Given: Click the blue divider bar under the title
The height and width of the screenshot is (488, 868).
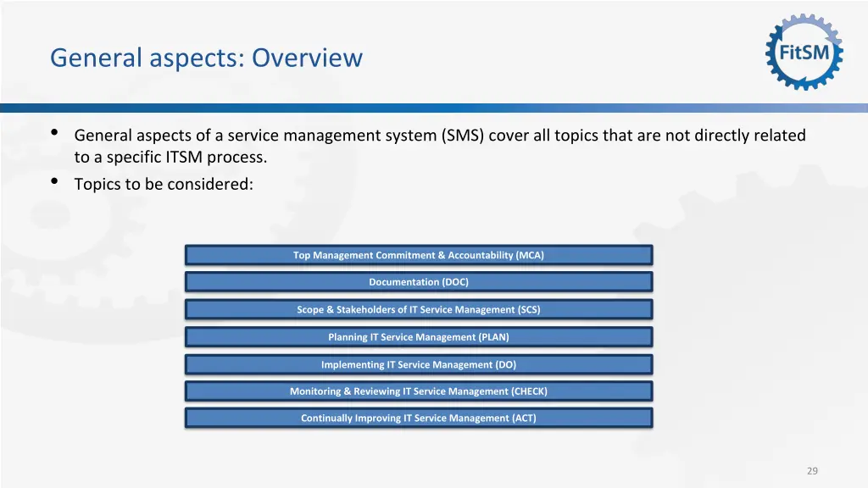Looking at the screenshot, I should coord(434,106).
